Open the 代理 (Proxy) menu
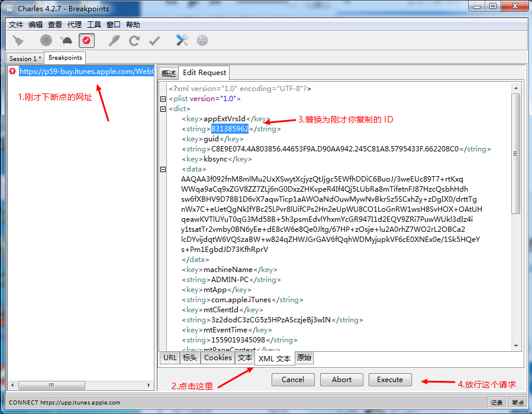Viewport: 532px width, 414px height. coord(75,24)
